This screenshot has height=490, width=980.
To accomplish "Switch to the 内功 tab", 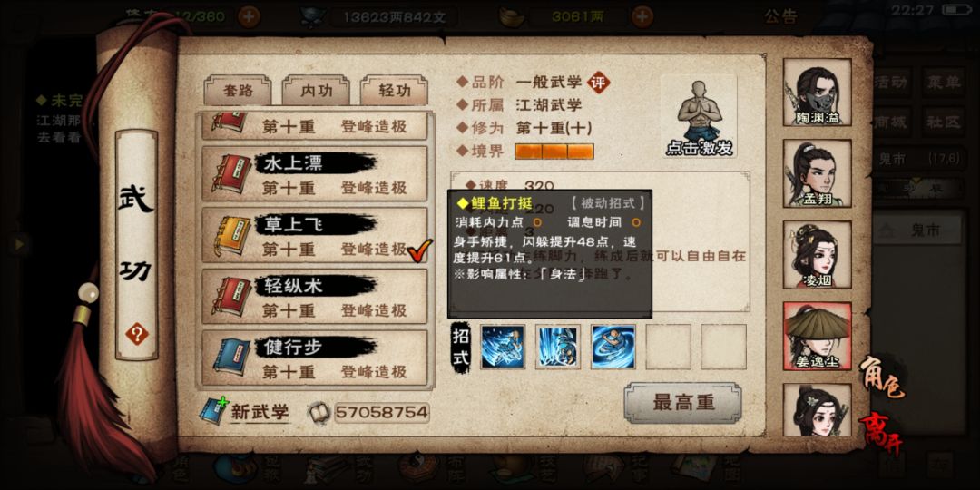I will click(317, 91).
